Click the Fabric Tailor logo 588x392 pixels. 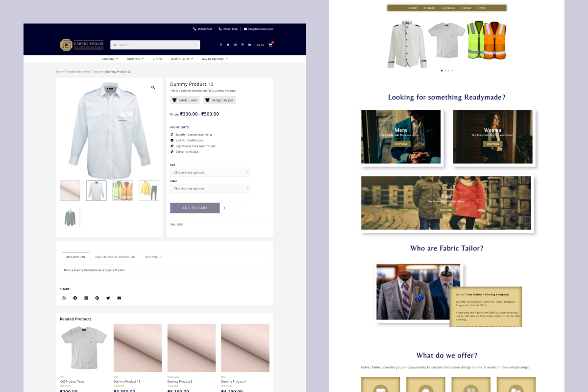[x=82, y=45]
